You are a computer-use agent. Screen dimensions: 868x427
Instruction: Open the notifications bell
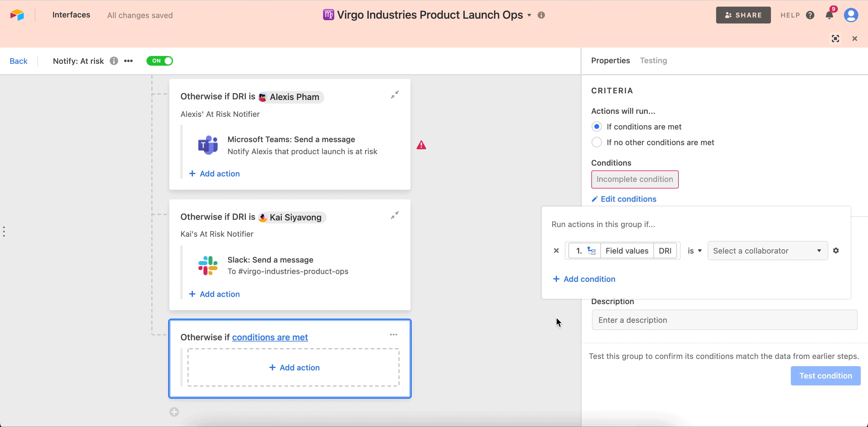pyautogui.click(x=829, y=15)
